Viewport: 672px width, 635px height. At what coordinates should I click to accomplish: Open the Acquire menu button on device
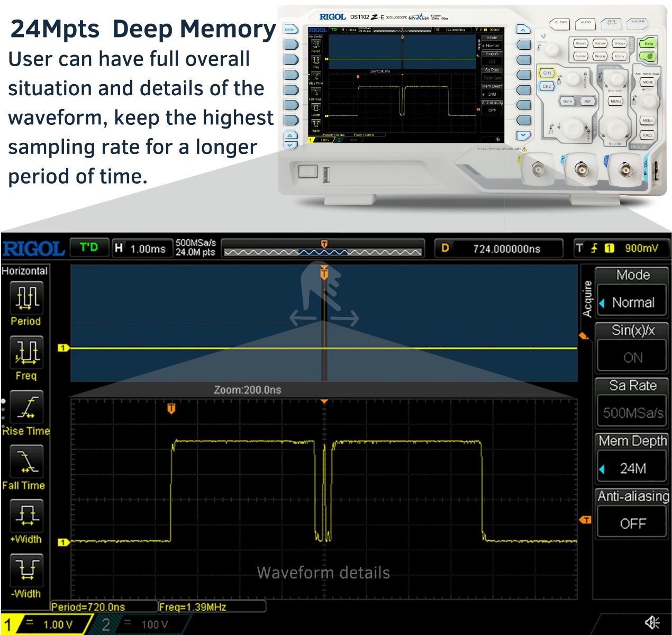pyautogui.click(x=600, y=43)
